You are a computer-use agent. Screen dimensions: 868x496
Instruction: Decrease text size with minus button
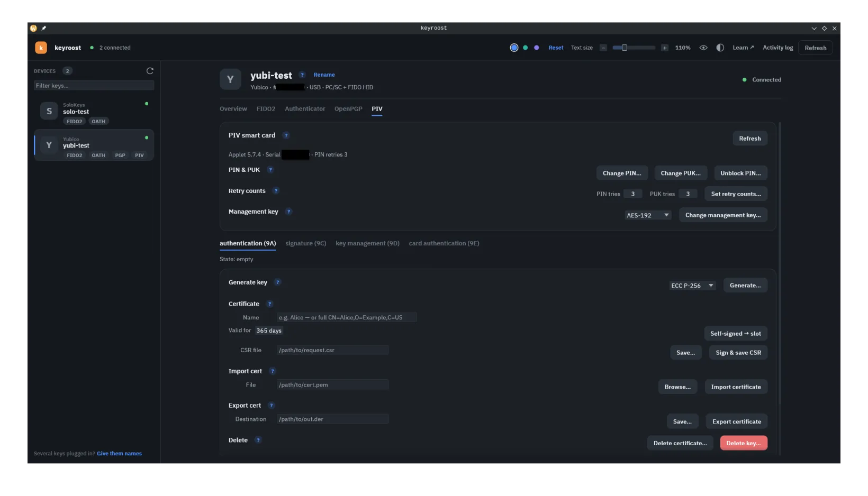click(x=603, y=48)
